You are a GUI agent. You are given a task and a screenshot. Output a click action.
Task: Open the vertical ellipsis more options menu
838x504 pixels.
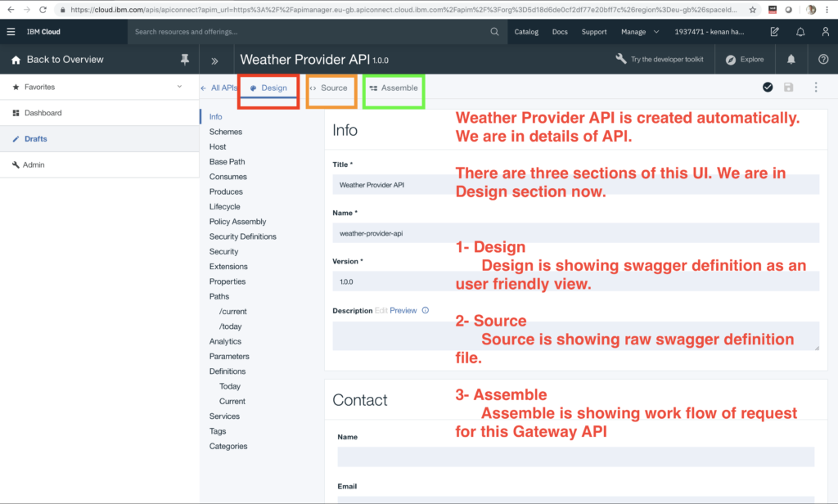(x=816, y=87)
